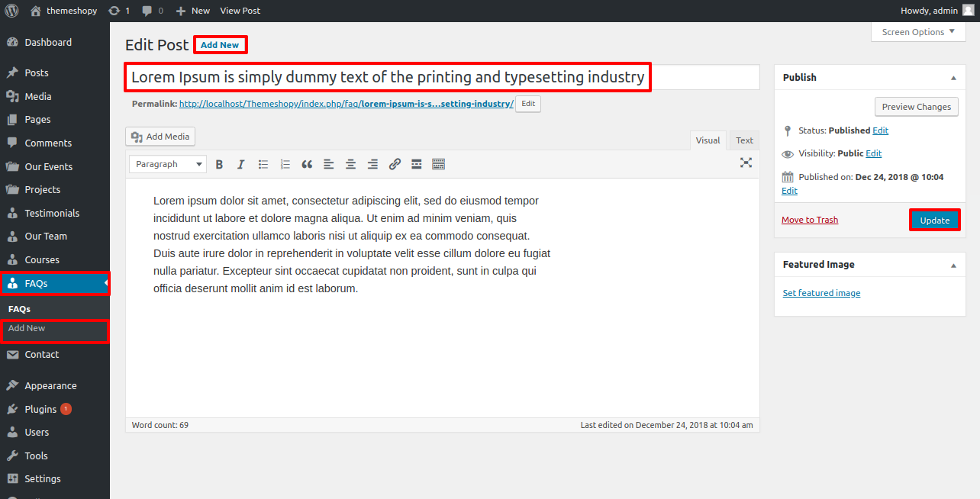Switch to the Text editor tab
The image size is (980, 499).
click(x=744, y=140)
